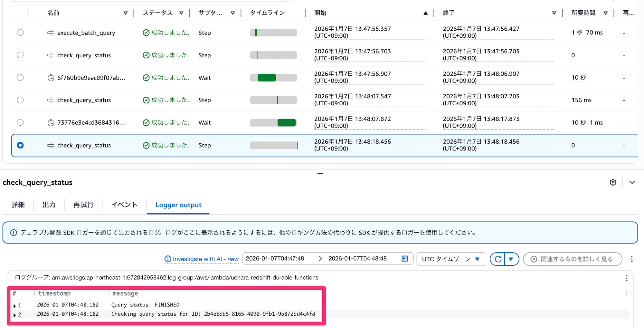Image resolution: width=644 pixels, height=327 pixels.
Task: Click the 関連するものを詳しく見る button
Action: click(573, 259)
